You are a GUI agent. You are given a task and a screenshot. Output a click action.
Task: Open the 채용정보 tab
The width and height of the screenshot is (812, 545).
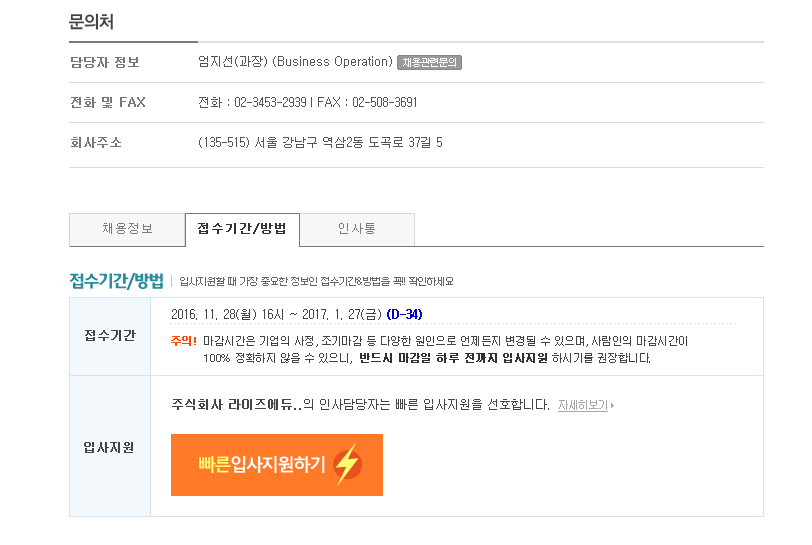click(127, 230)
